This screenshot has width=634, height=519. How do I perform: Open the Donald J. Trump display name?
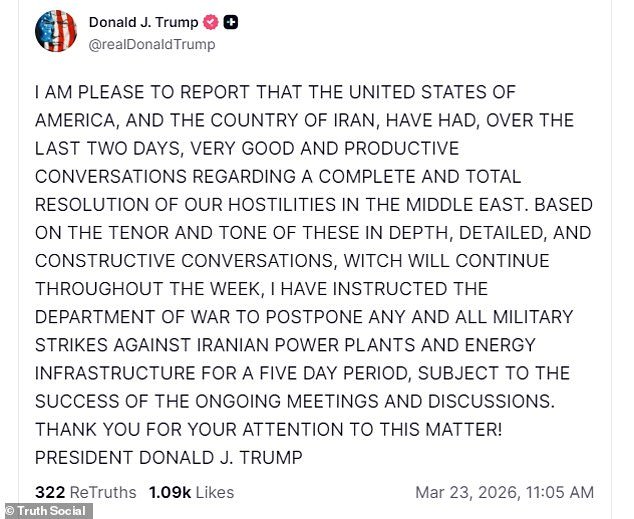[143, 23]
